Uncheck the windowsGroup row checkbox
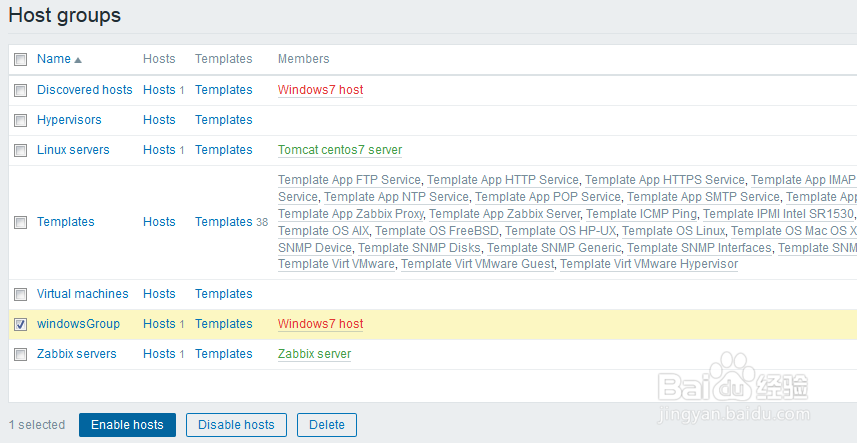Viewport: 857px width, 443px height. click(x=21, y=324)
